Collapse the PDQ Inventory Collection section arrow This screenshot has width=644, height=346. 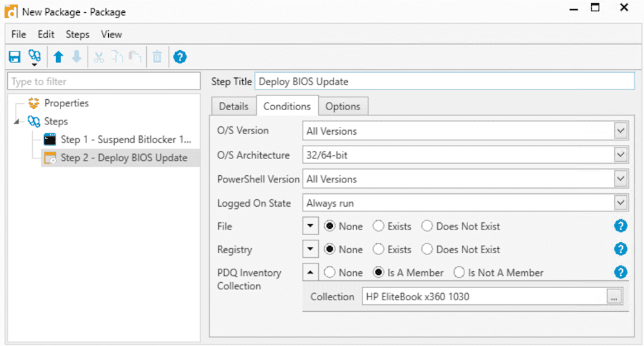click(x=310, y=272)
